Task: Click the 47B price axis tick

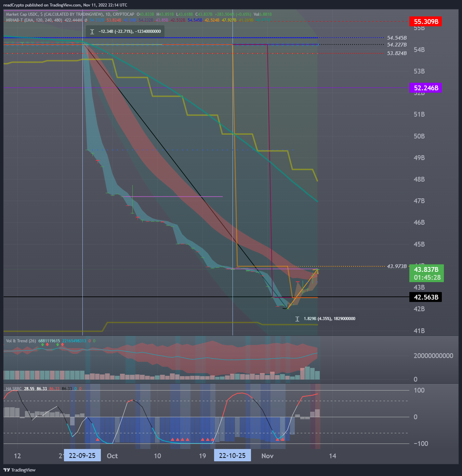Action: click(x=419, y=201)
